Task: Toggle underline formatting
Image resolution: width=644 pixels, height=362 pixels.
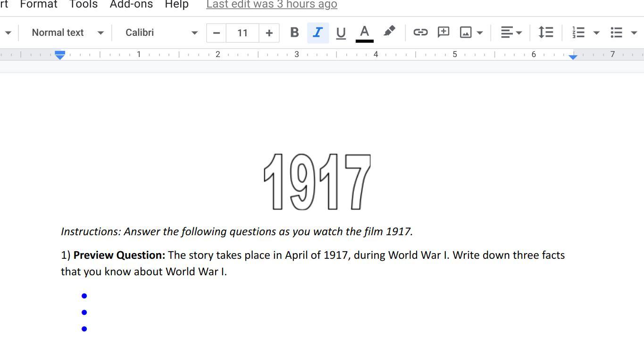Action: [x=341, y=33]
